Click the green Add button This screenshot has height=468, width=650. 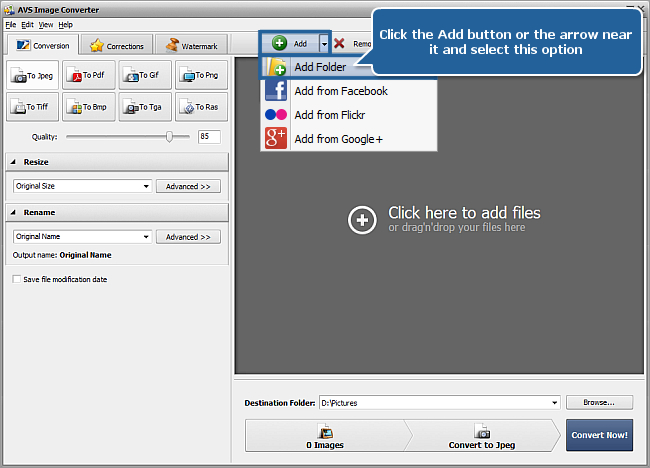pyautogui.click(x=290, y=43)
